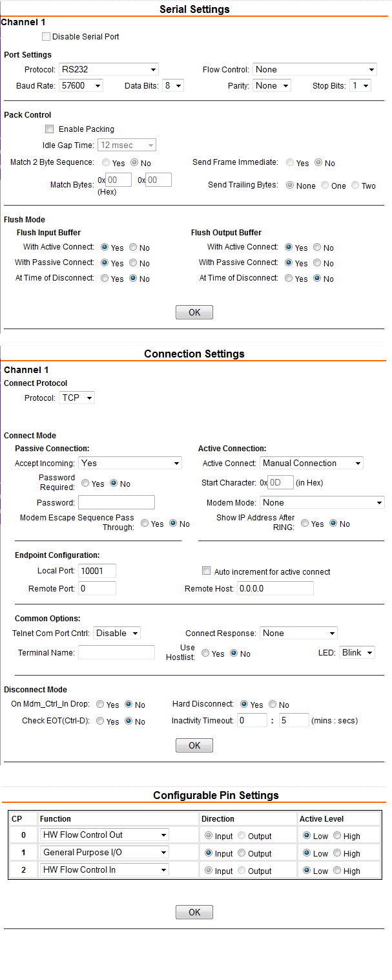The width and height of the screenshot is (392, 980).
Task: Expand the Active Connect mode dropdown
Action: 311,463
